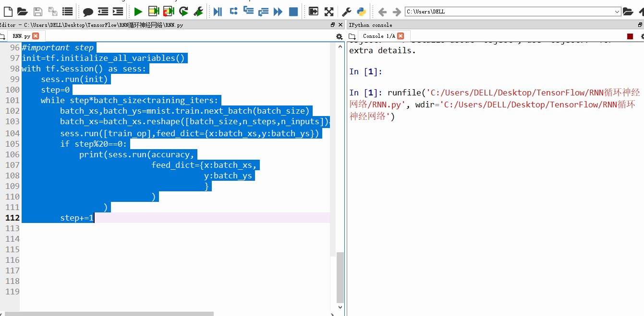
Task: Click 'extra details.' text in console
Action: (x=382, y=50)
